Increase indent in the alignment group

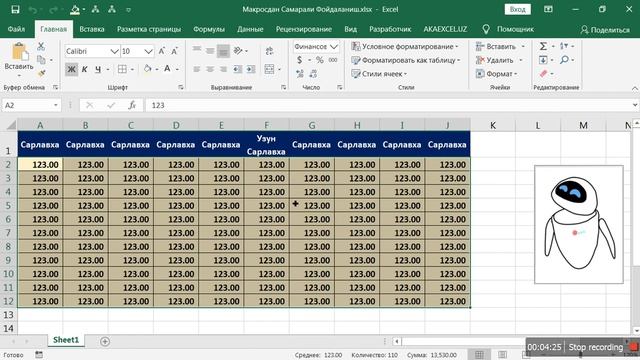pyautogui.click(x=251, y=69)
